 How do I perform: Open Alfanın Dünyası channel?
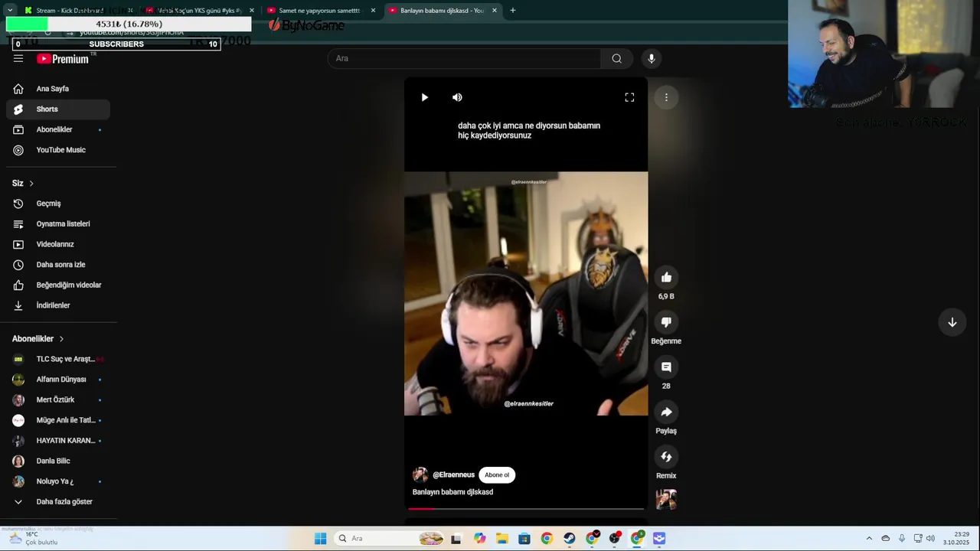tap(58, 380)
